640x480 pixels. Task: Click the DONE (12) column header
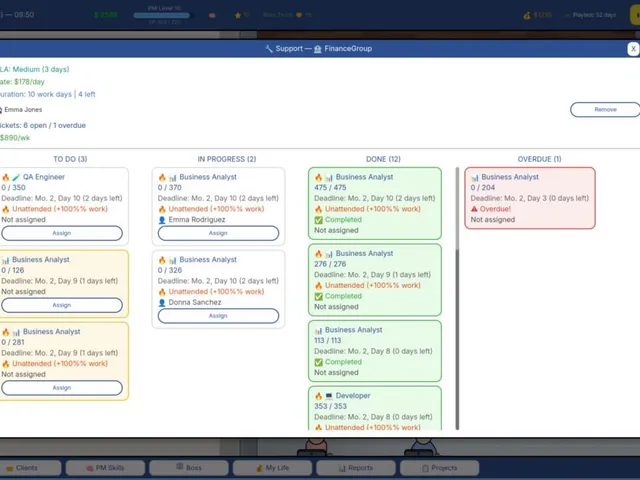click(x=383, y=159)
